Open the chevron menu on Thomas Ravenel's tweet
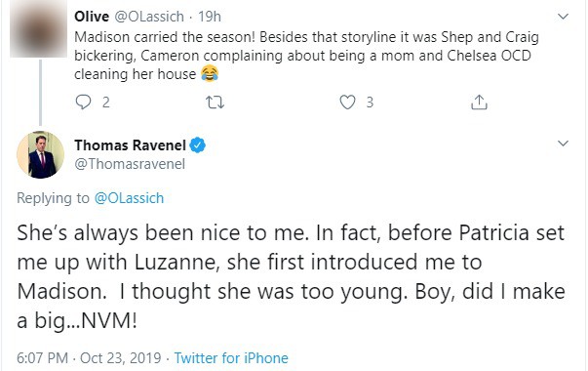The width and height of the screenshot is (588, 371). 563,144
